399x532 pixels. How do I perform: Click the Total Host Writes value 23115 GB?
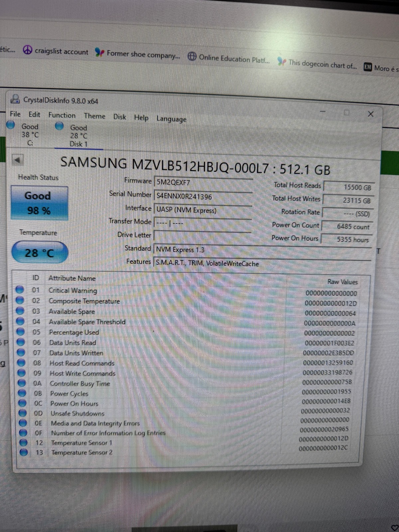click(348, 200)
